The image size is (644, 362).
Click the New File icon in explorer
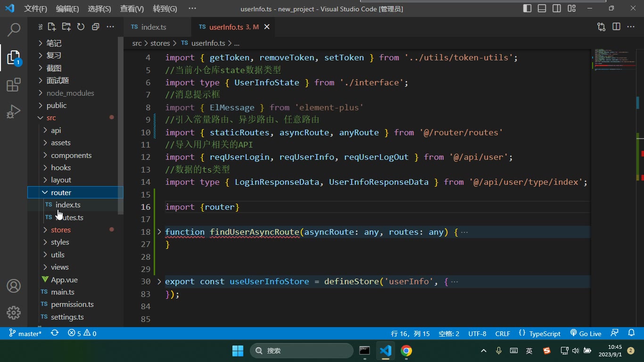52,27
